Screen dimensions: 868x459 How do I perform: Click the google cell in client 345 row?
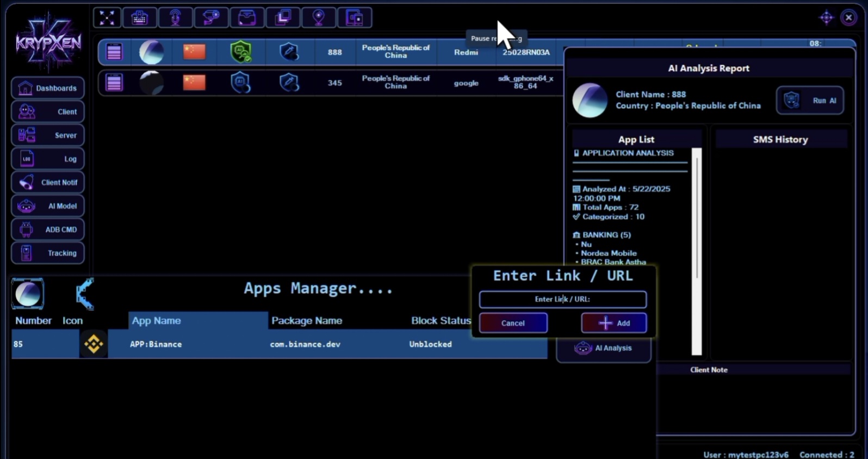(x=466, y=83)
